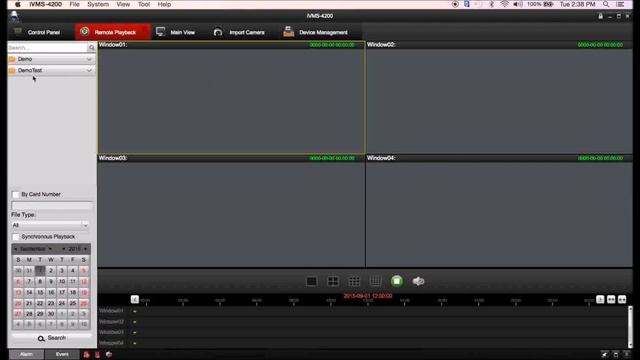This screenshot has width=640, height=360.
Task: Click the second timeline zoom button
Action: click(x=622, y=300)
